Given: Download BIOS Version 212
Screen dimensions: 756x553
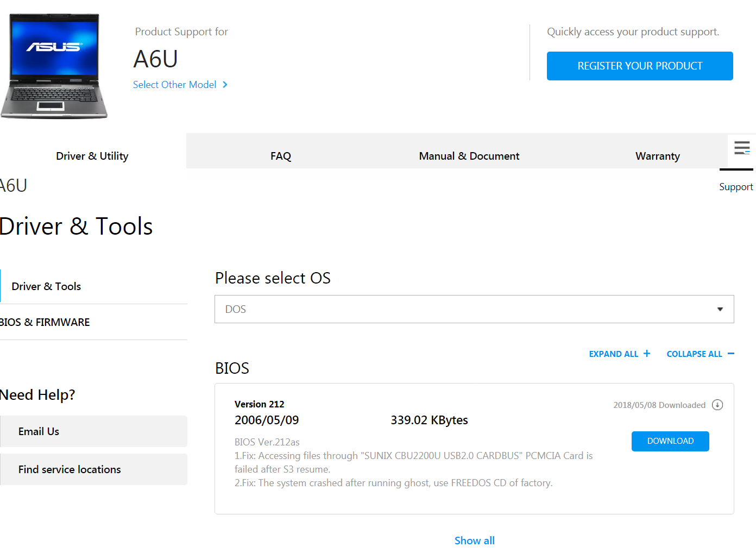Looking at the screenshot, I should (x=670, y=441).
